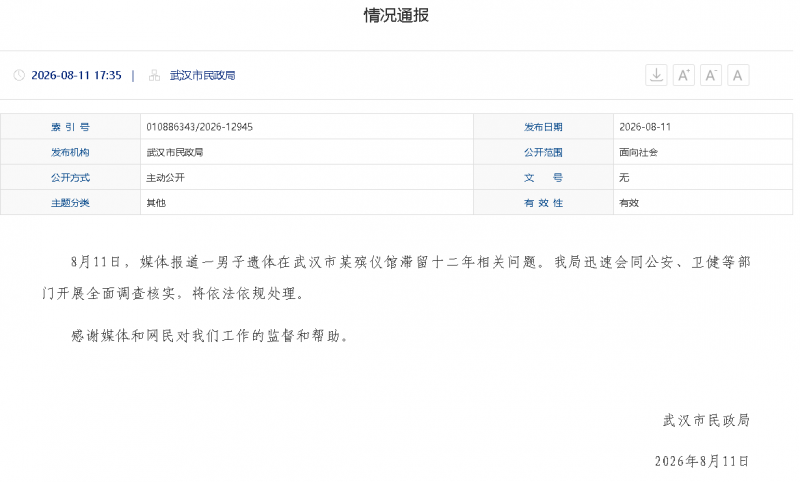Reset font size with plain A button
This screenshot has height=482, width=800.
click(738, 75)
